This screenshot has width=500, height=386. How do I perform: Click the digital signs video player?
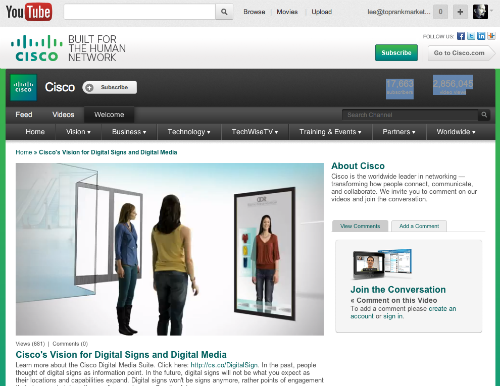tap(170, 249)
